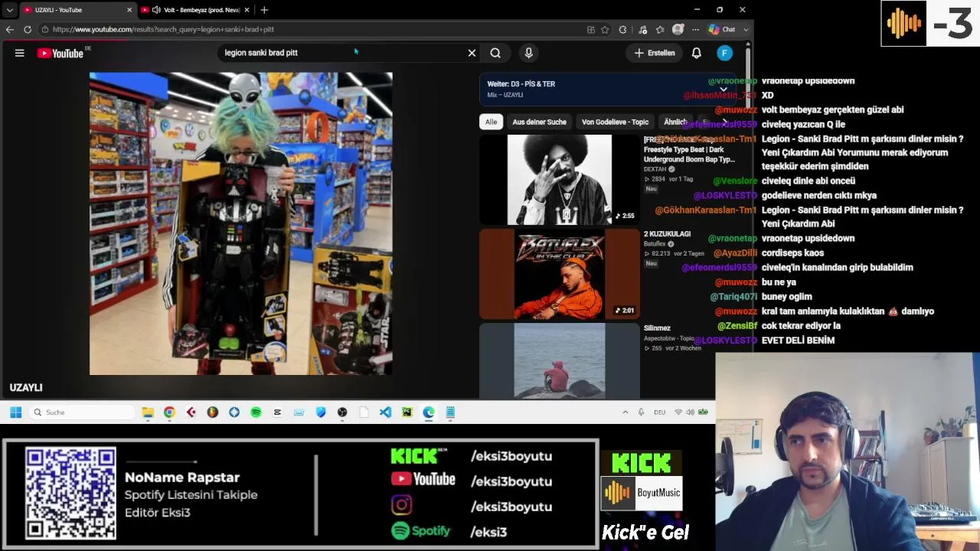
Task: Open the 2 KUZUKULAGI video thumbnail
Action: (x=559, y=274)
